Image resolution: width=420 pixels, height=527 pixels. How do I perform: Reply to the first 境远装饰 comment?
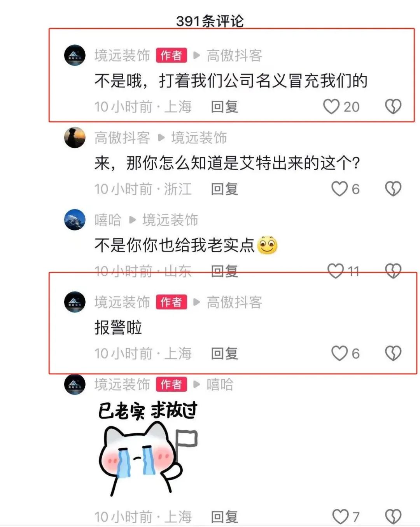(x=224, y=106)
